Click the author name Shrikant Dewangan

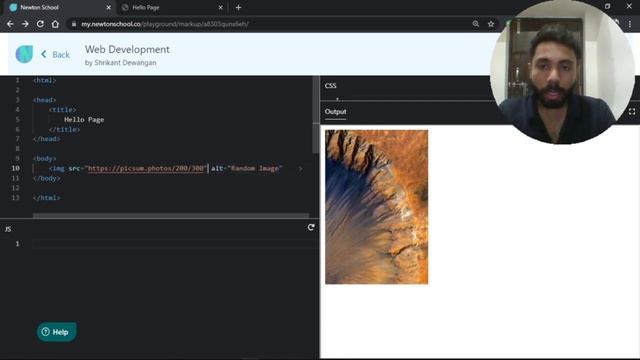(125, 62)
